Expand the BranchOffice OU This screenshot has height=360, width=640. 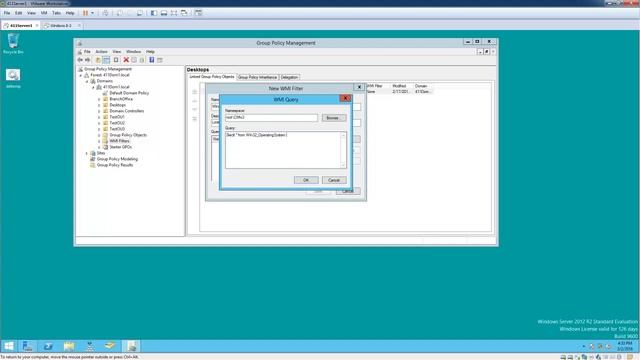tap(99, 99)
